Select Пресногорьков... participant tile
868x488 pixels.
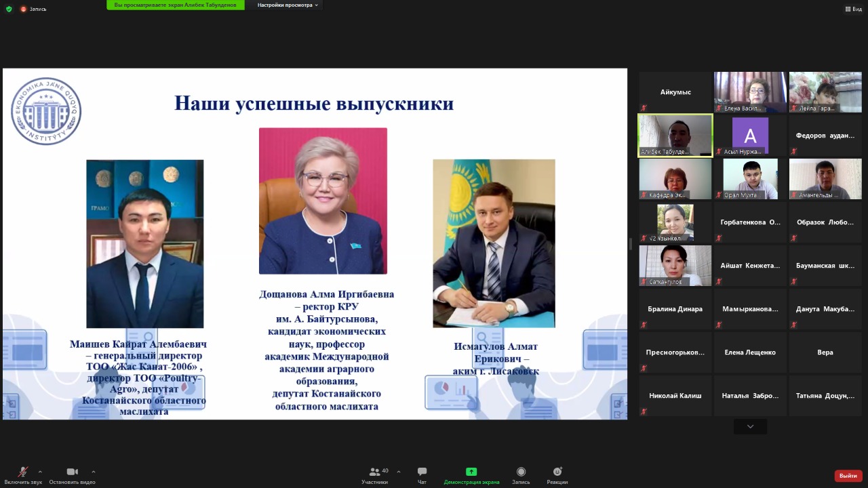click(x=675, y=352)
